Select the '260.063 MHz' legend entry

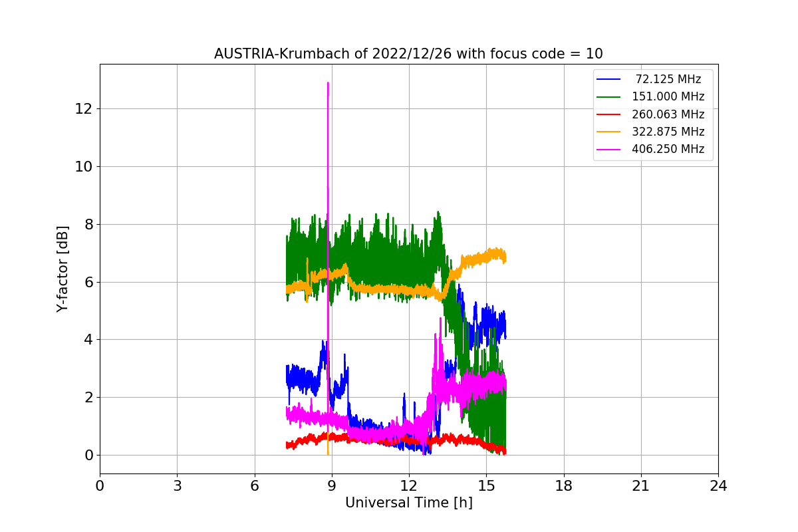click(668, 114)
